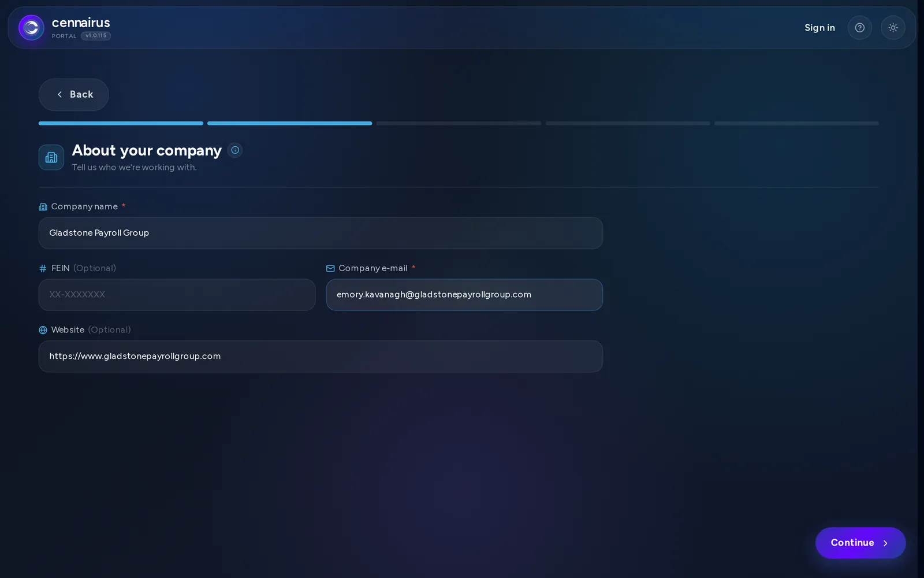
Task: Click the v1.0.115 version badge
Action: [96, 36]
